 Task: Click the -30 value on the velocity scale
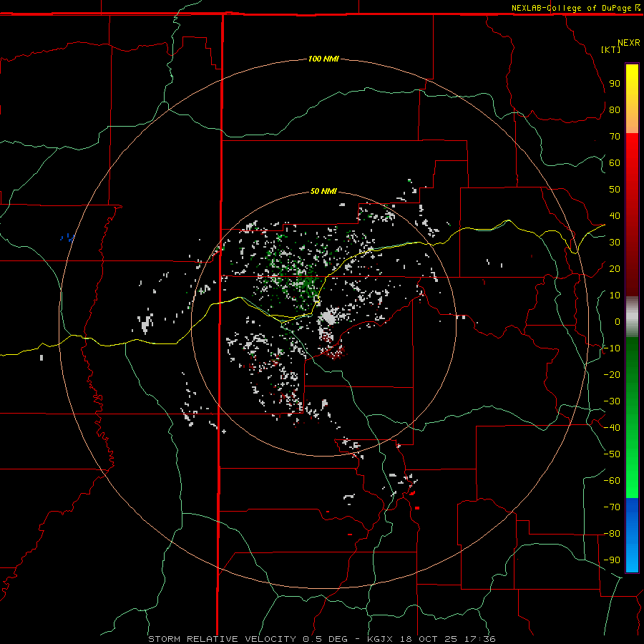click(612, 401)
